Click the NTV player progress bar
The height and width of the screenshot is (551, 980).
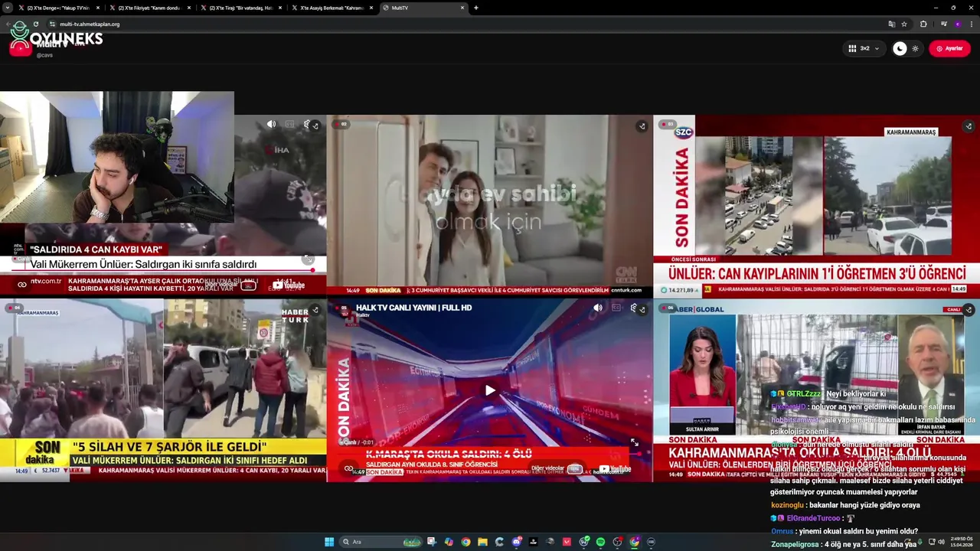tap(163, 271)
